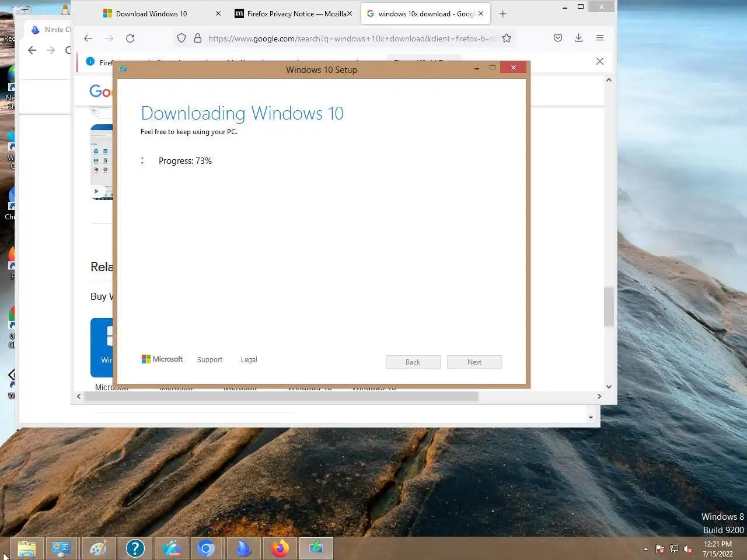
Task: Minimize the Windows 10 Setup window
Action: tap(477, 68)
